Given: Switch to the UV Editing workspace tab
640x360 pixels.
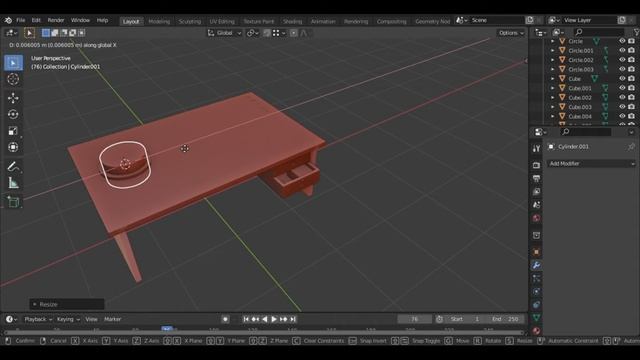Looking at the screenshot, I should pyautogui.click(x=222, y=21).
